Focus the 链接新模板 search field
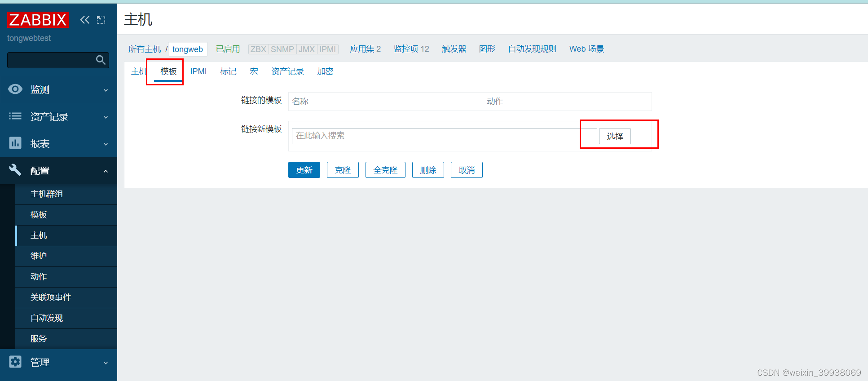The width and height of the screenshot is (868, 381). 444,136
